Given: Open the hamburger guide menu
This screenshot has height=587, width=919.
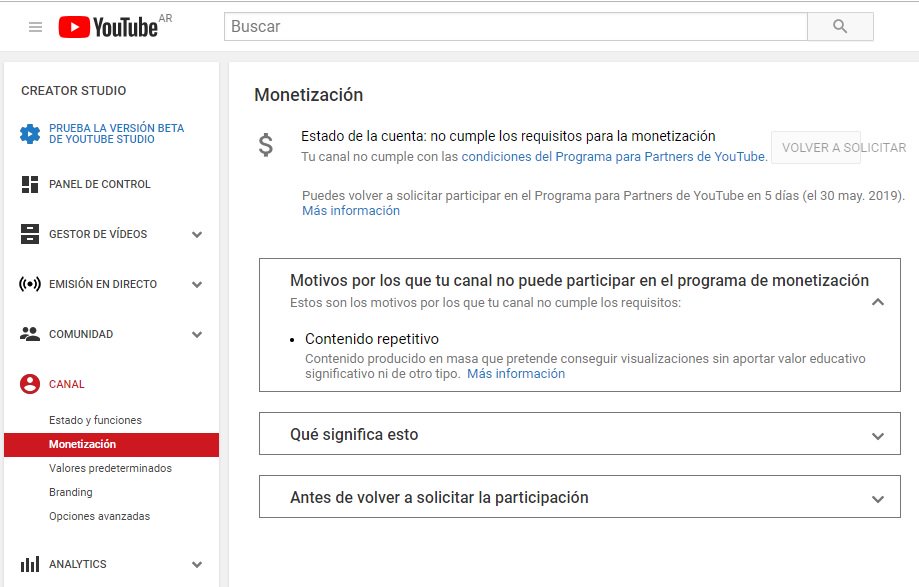Looking at the screenshot, I should click(35, 27).
